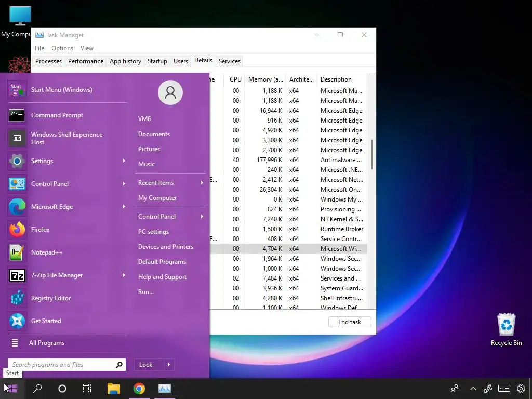The image size is (532, 399).
Task: Switch to the Startup tab
Action: [x=157, y=61]
